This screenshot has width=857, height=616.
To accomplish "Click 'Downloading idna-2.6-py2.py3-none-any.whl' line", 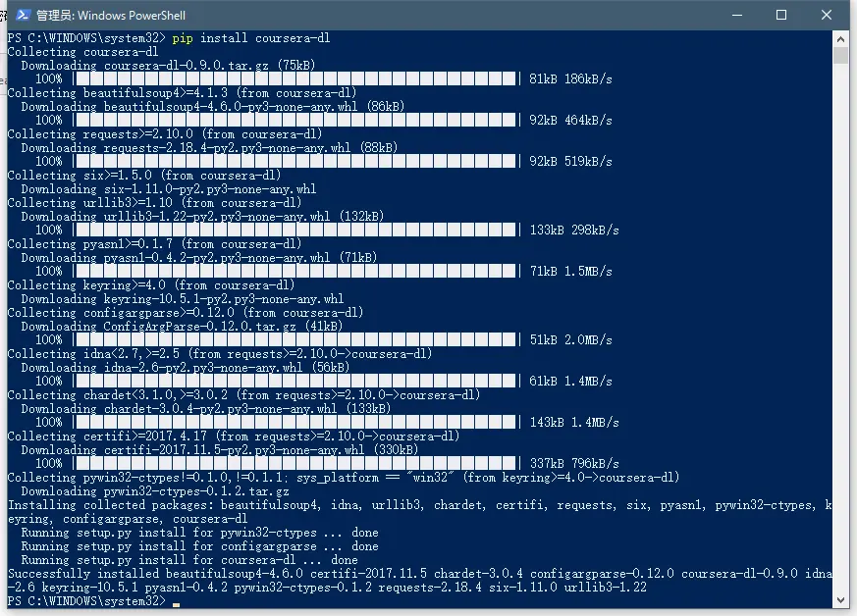I will coord(186,368).
